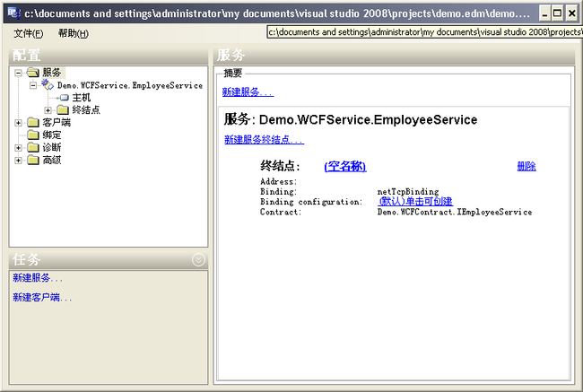This screenshot has height=392, width=583.
Task: Open the 文件(F) menu
Action: pyautogui.click(x=29, y=33)
